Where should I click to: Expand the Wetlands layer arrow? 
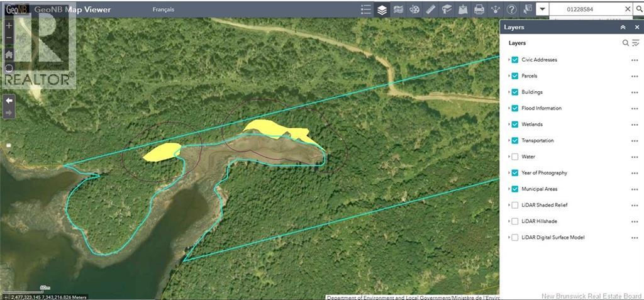pos(509,124)
